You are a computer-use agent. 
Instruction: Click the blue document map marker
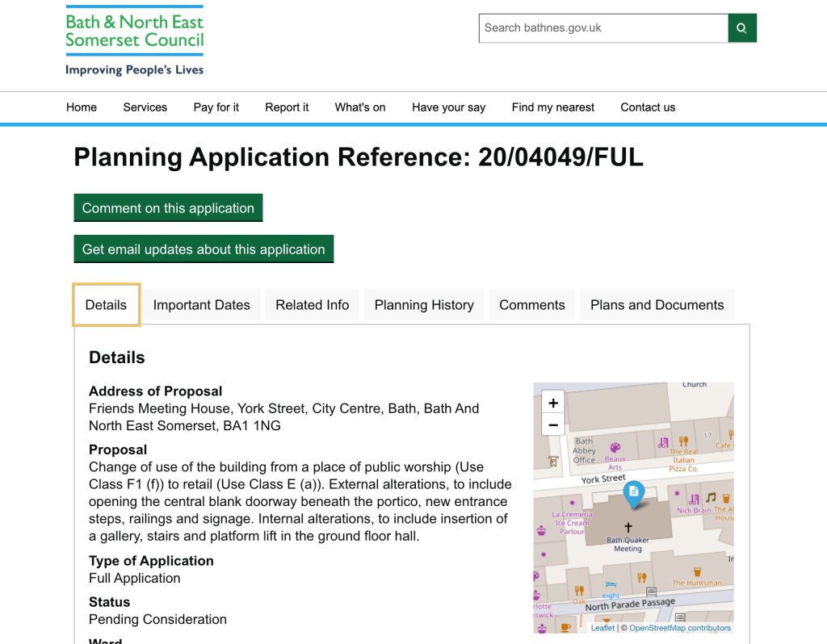(x=634, y=492)
